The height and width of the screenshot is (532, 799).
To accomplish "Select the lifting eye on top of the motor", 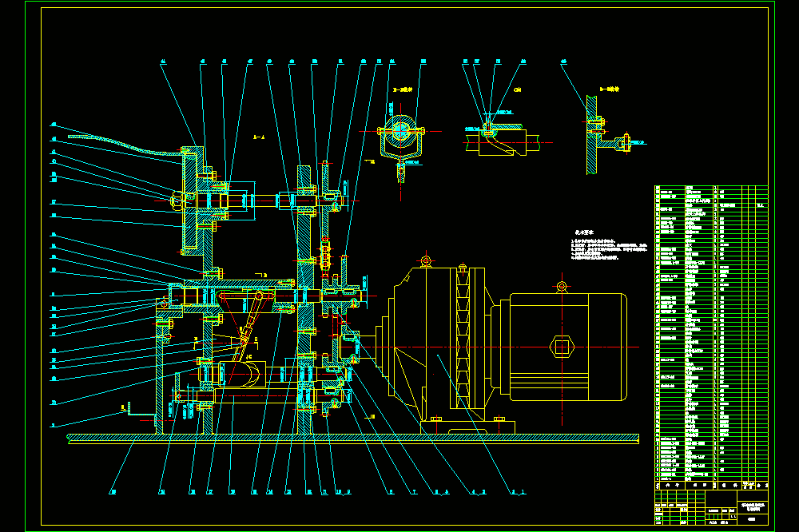I will (x=562, y=287).
